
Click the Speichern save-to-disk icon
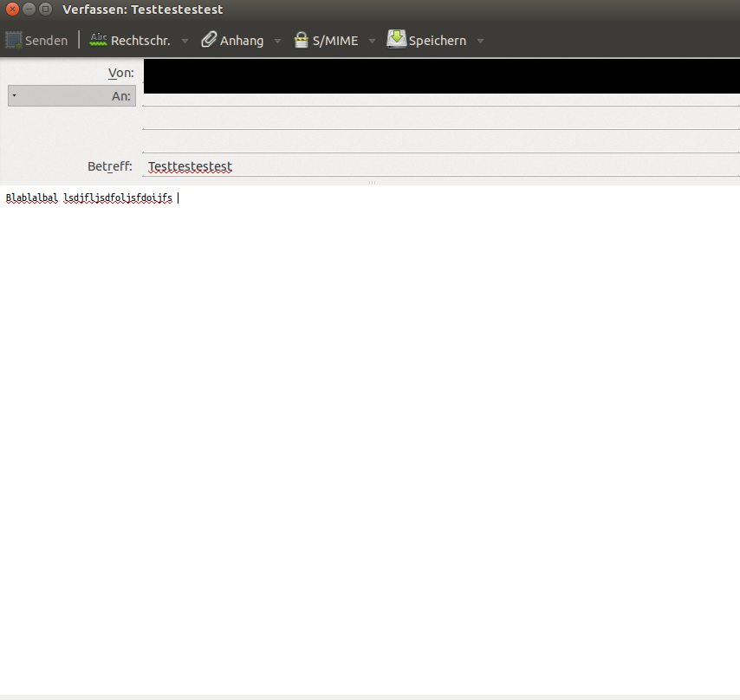[x=397, y=39]
